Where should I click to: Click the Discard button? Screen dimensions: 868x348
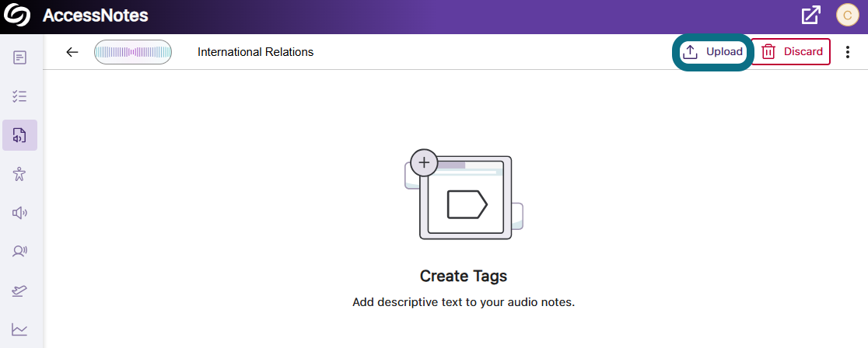(791, 52)
